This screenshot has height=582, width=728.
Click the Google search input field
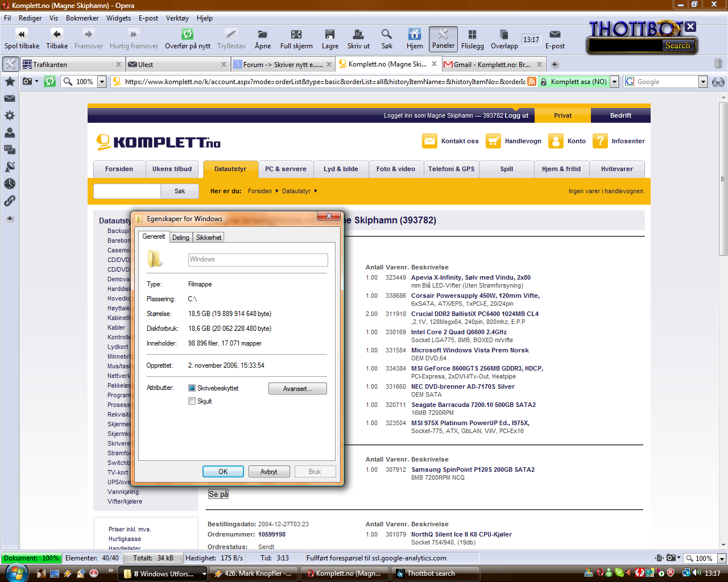(x=667, y=82)
